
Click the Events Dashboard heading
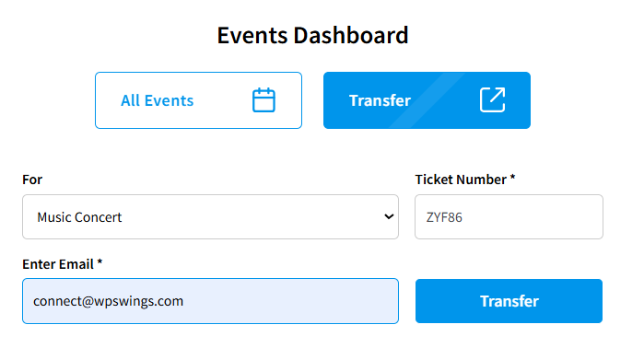point(313,35)
